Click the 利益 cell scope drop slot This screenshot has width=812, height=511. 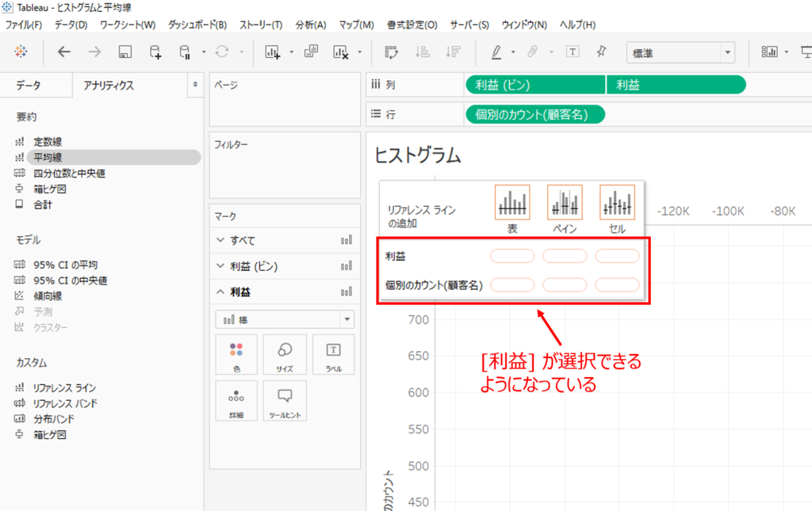click(617, 255)
